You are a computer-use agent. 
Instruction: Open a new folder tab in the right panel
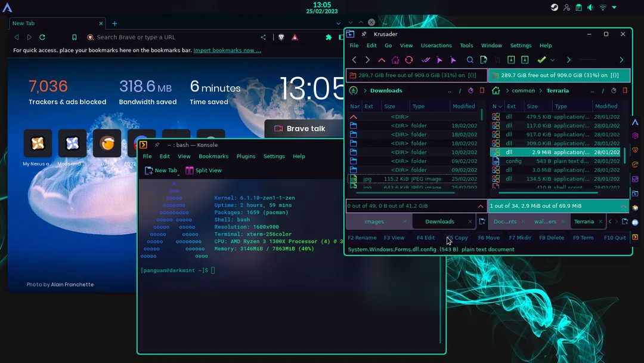pos(624,222)
